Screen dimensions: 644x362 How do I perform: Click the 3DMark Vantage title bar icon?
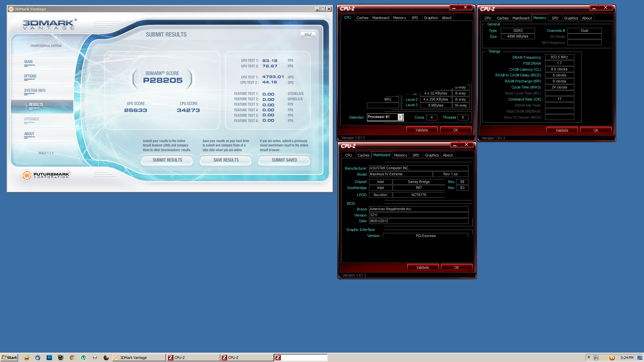tap(11, 9)
